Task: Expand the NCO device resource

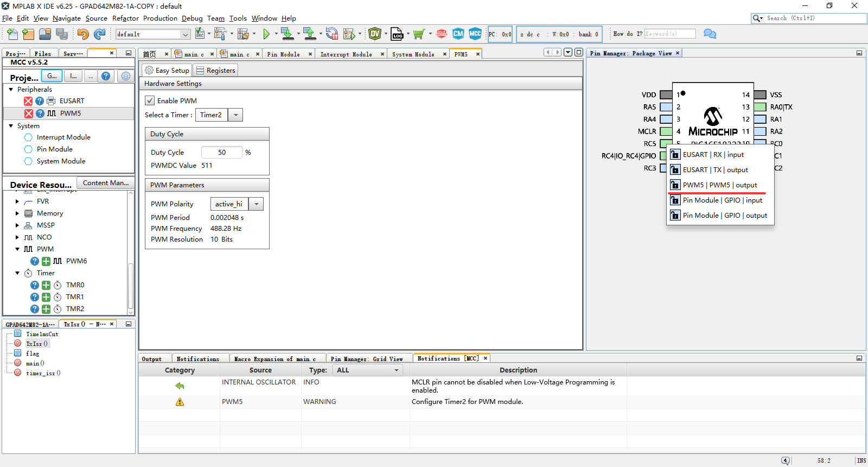Action: [x=17, y=237]
